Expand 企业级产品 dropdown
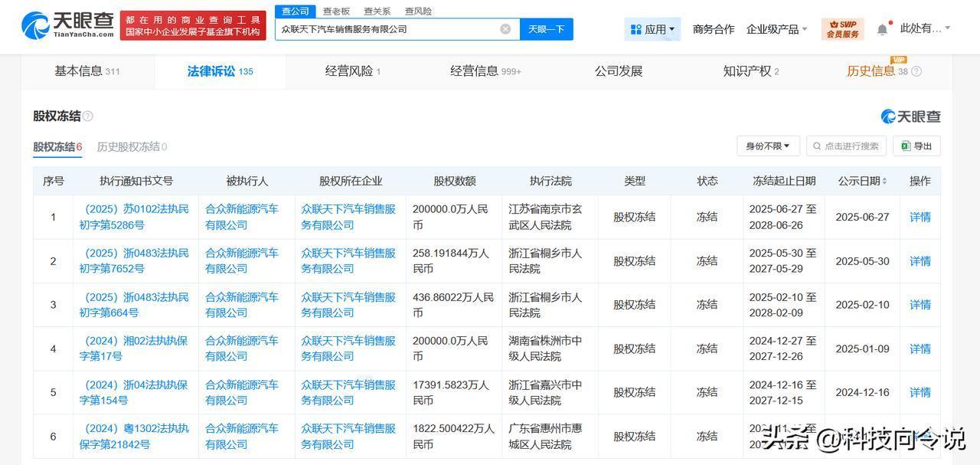Viewport: 980px width, 465px height. pos(776,29)
